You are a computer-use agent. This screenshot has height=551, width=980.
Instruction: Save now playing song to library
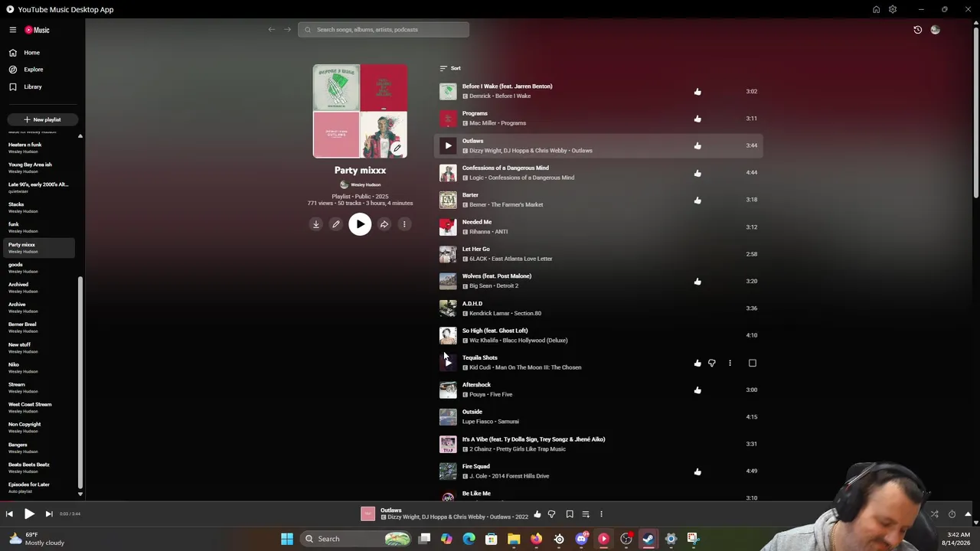pyautogui.click(x=570, y=514)
